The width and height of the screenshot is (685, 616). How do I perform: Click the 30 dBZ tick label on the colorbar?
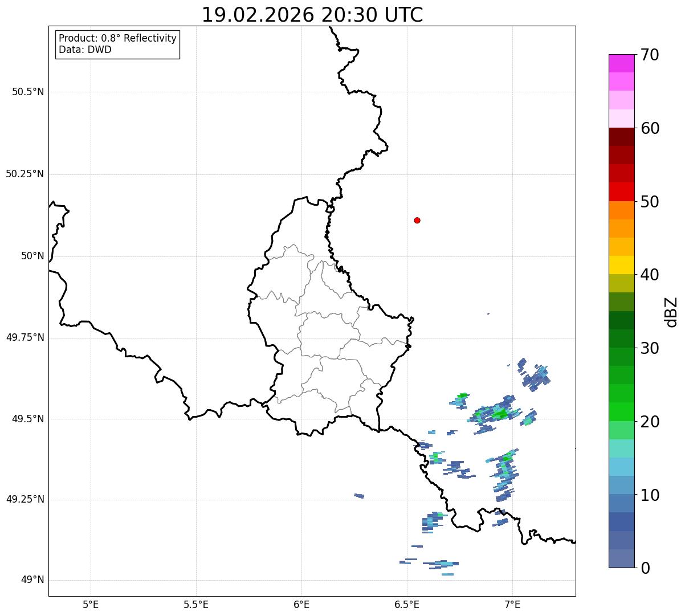(650, 348)
